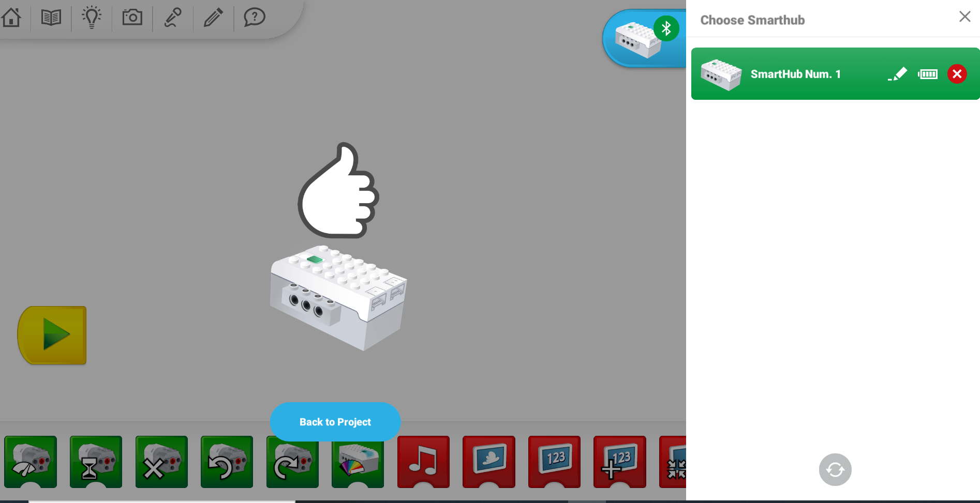Select the motor timer hourglass block

(96, 462)
